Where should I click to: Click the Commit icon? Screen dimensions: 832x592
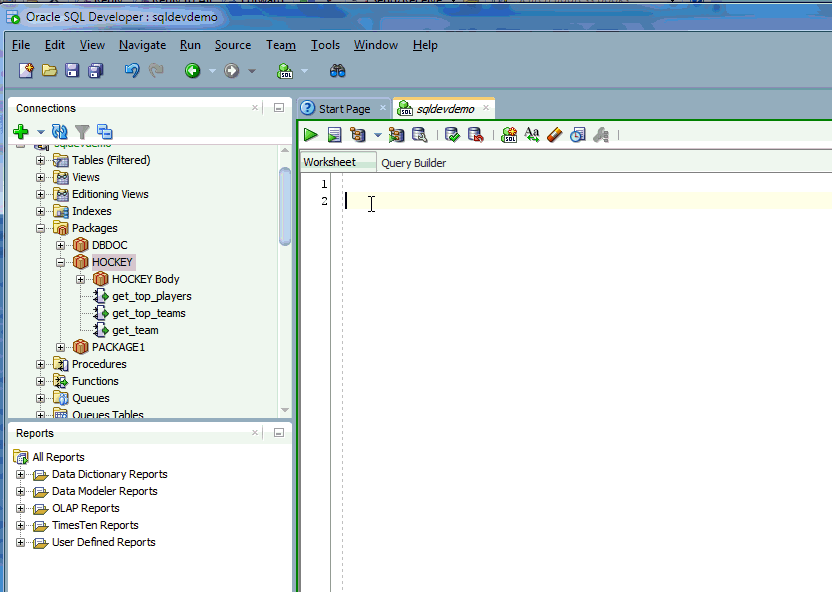pyautogui.click(x=452, y=135)
